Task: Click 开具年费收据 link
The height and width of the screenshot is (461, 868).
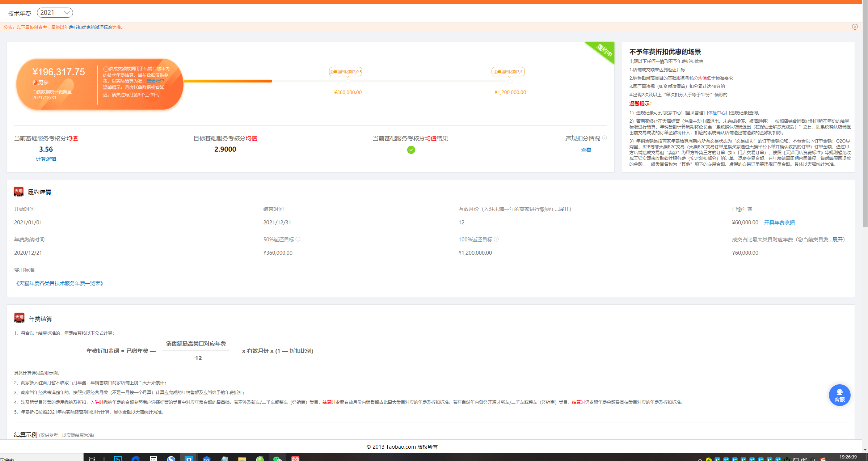Action: (779, 223)
